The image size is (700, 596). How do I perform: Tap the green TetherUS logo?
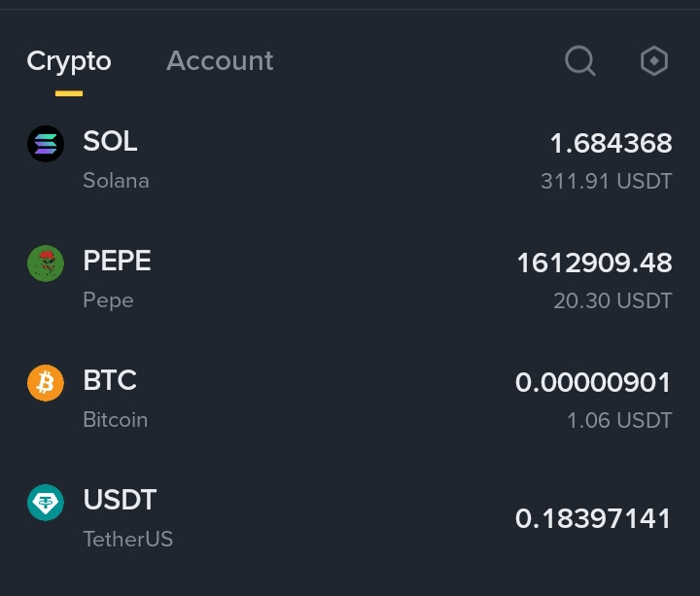[x=45, y=503]
